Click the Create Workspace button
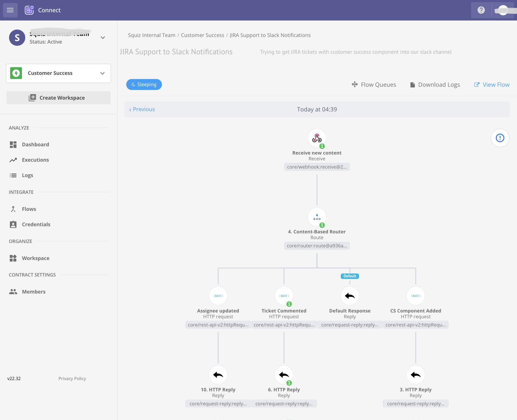 click(x=58, y=98)
